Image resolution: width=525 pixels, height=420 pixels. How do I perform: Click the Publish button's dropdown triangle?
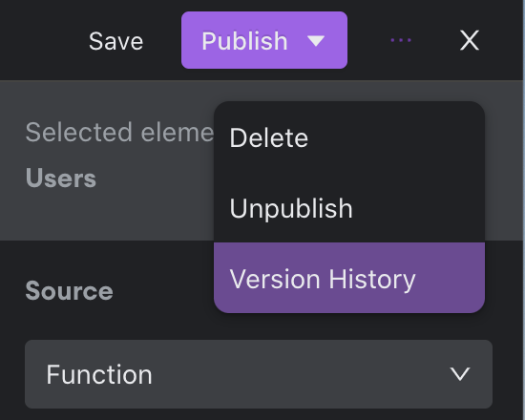316,41
